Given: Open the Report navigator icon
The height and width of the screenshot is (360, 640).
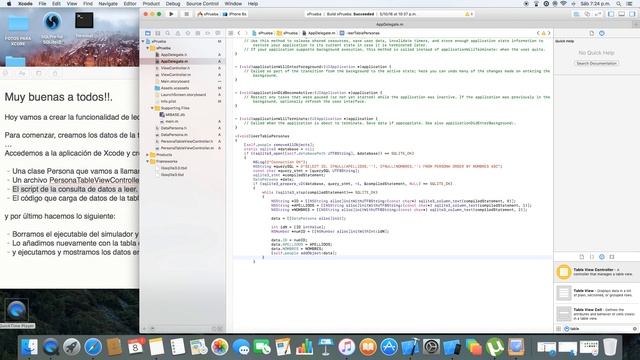Looking at the screenshot, I should pyautogui.click(x=218, y=33).
